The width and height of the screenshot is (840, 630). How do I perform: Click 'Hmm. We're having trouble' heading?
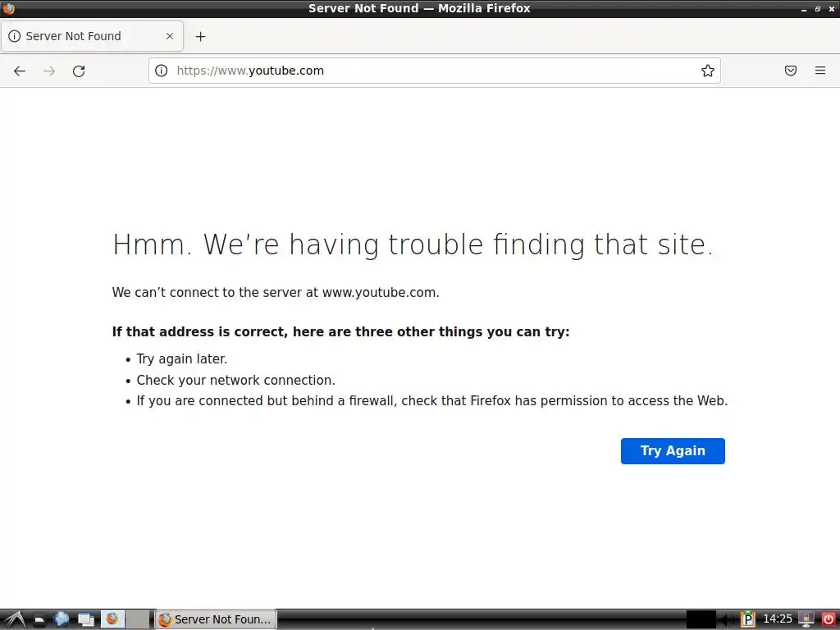tap(413, 244)
